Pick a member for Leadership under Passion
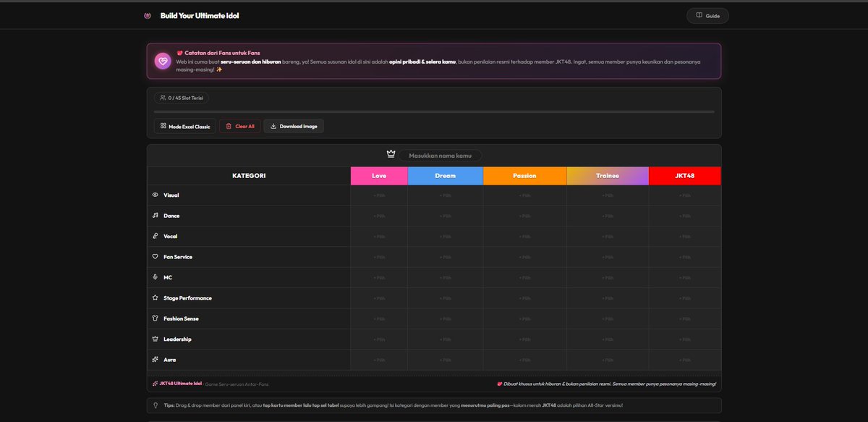This screenshot has width=868, height=422. coord(524,339)
